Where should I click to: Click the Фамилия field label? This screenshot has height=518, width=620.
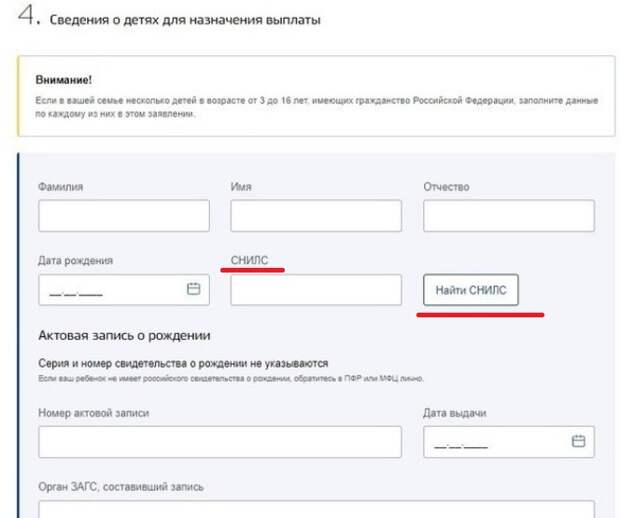coord(61,186)
